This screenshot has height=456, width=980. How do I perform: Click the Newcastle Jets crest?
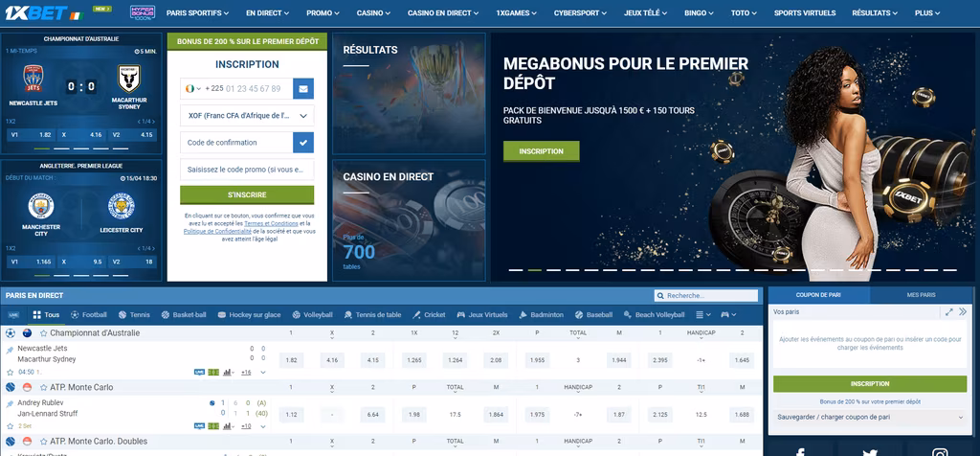33,79
